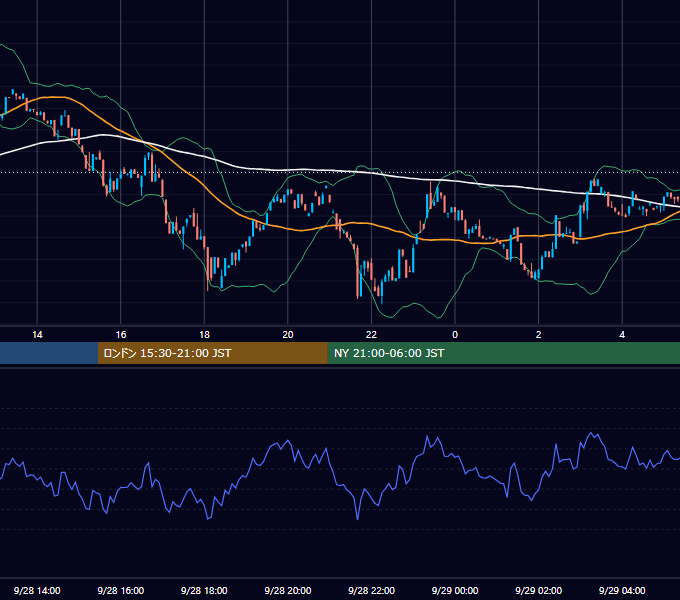This screenshot has height=600, width=680.
Task: Select the 2 hour axis label
Action: (x=539, y=335)
